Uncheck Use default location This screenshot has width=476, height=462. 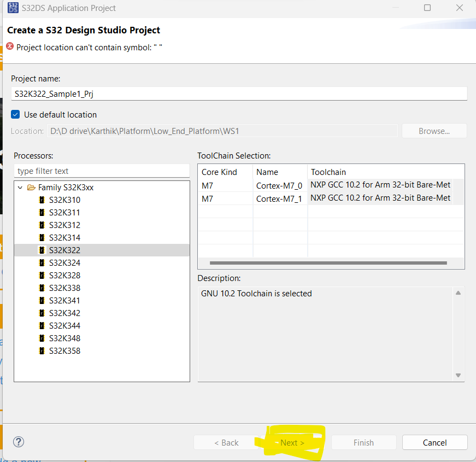point(15,114)
